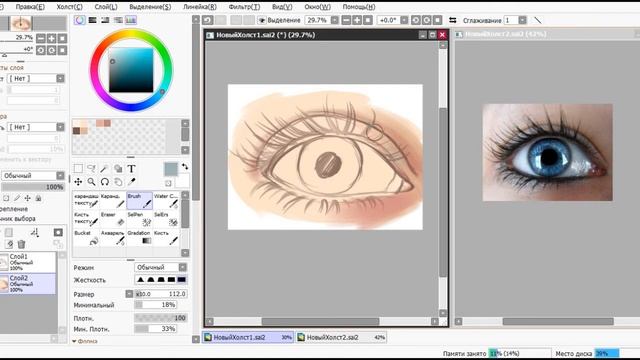Viewport: 640px width, 360px height.
Task: Show the color mixer panel
Action: tap(118, 20)
